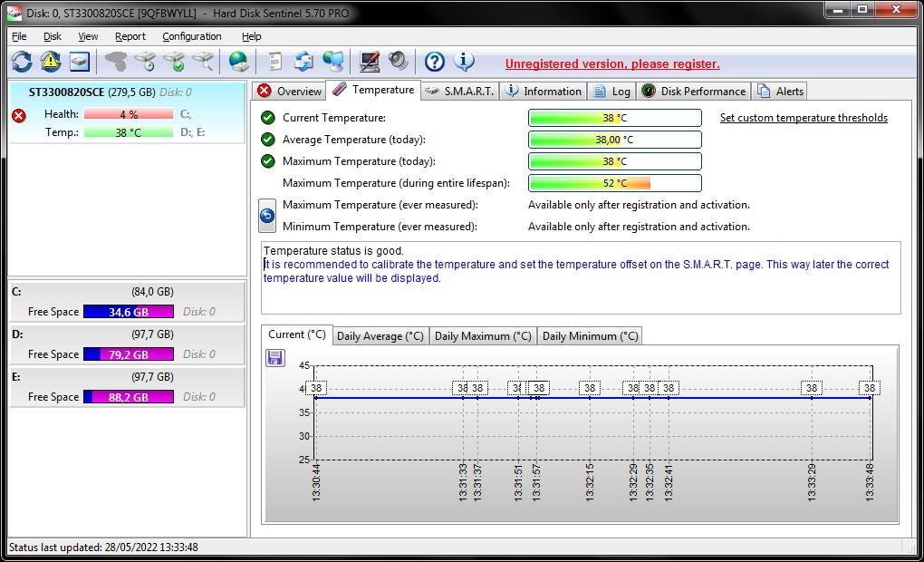Click the Temperature tab pencil icon
Viewport: 924px width, 562px height.
(340, 89)
